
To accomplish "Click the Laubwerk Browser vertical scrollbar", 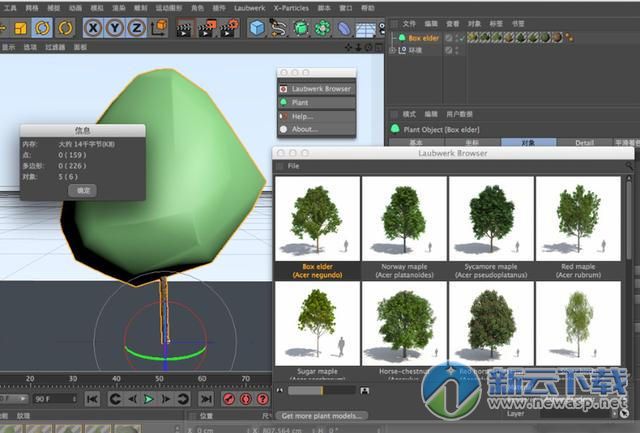I will click(629, 218).
